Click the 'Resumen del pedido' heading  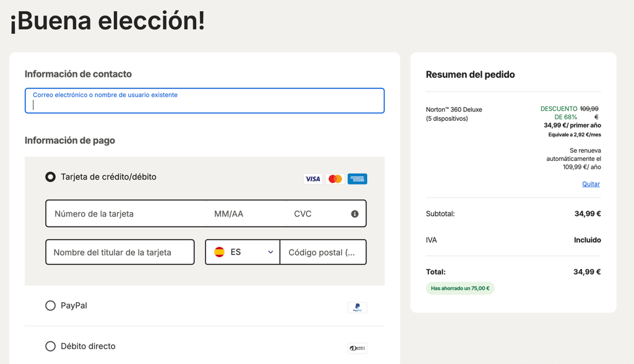[x=471, y=74]
